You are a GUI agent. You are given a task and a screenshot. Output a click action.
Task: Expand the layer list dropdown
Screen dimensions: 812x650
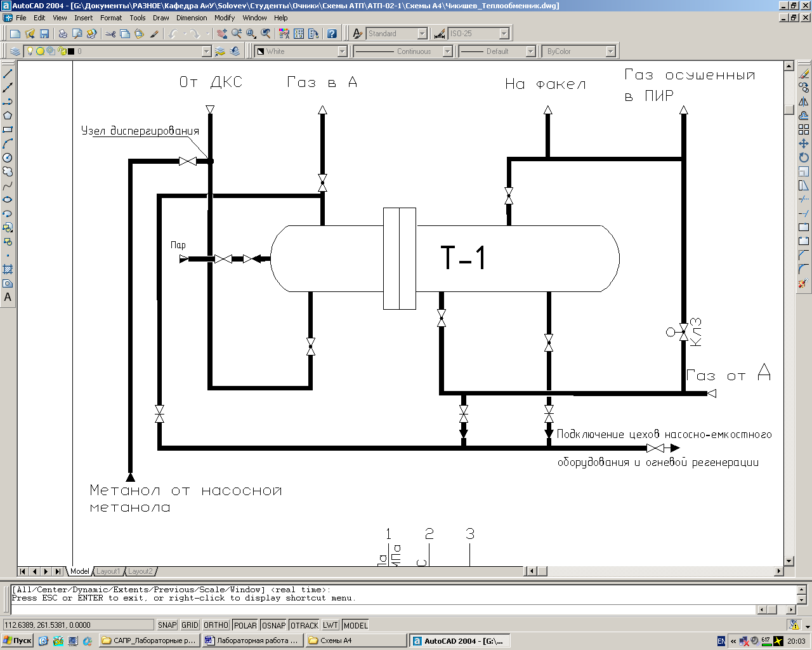tap(206, 51)
